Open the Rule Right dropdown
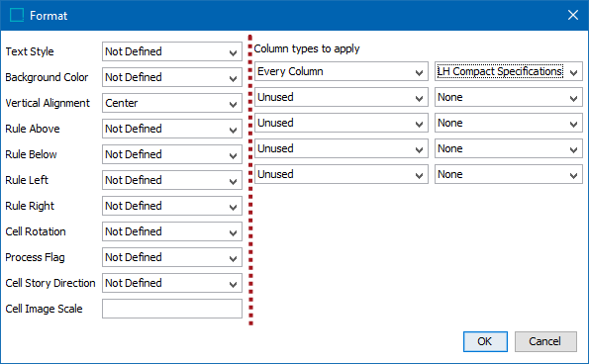Viewport: 589px width, 364px height. click(x=172, y=206)
